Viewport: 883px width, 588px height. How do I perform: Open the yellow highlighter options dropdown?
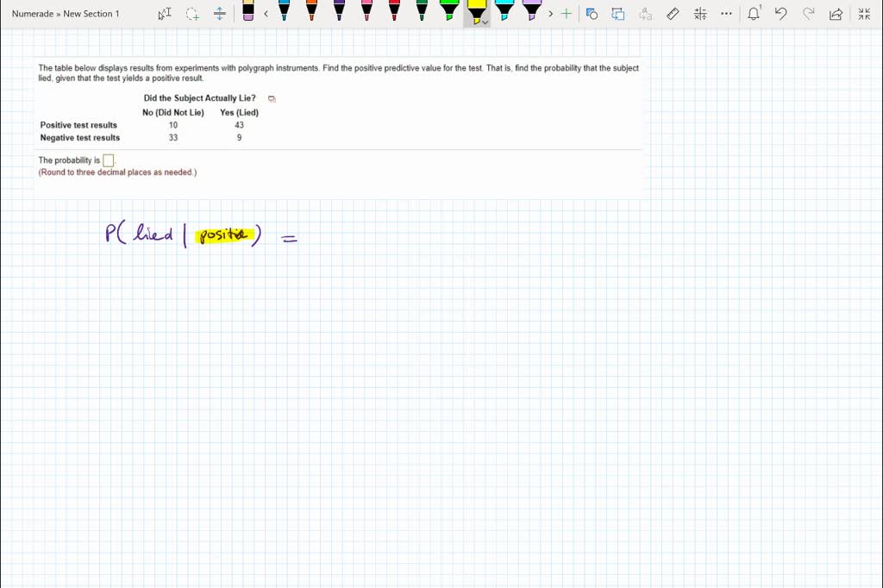coord(484,22)
